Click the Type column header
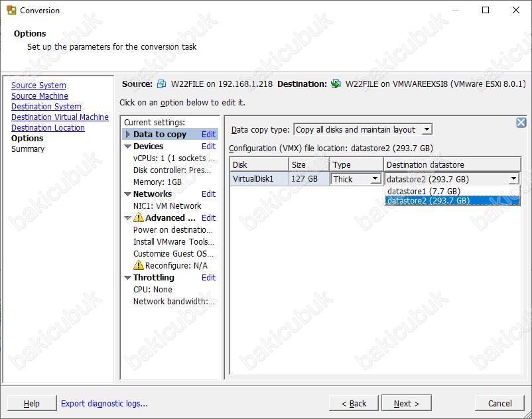 [356, 165]
